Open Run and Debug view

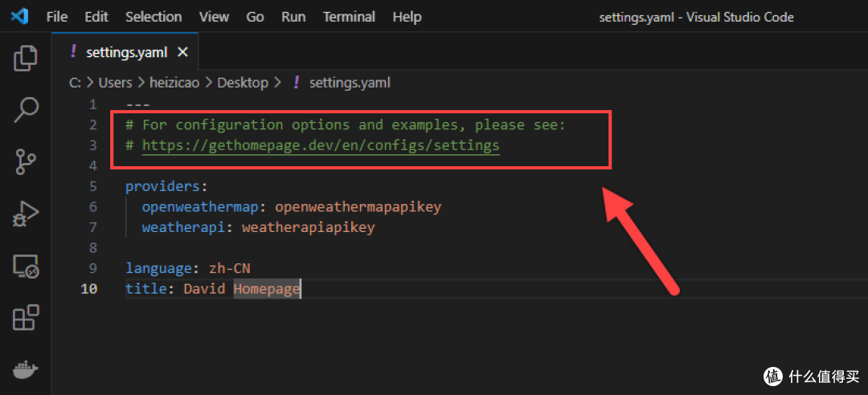26,214
